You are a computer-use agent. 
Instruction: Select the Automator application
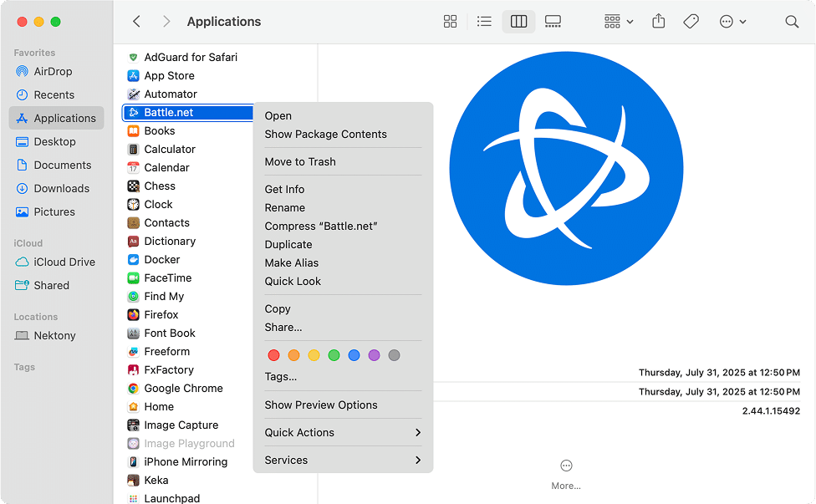pos(162,94)
